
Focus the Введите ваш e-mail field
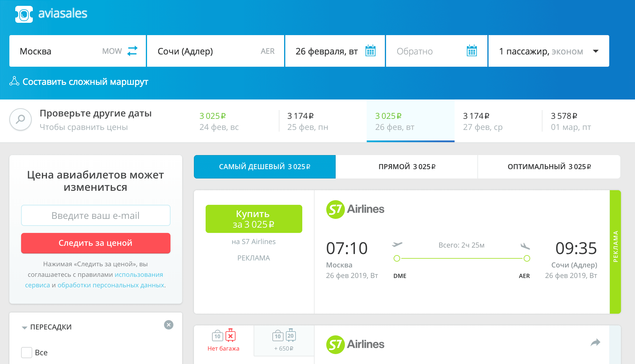(96, 215)
